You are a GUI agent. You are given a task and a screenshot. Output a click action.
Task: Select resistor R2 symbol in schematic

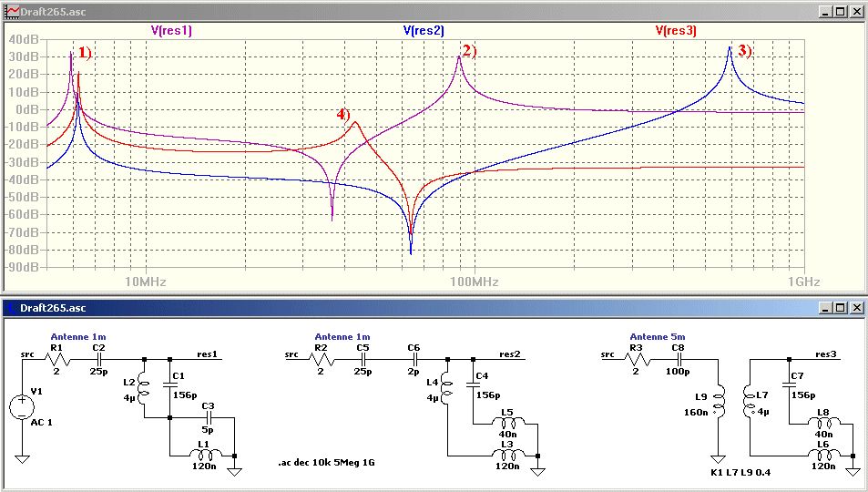[321, 359]
